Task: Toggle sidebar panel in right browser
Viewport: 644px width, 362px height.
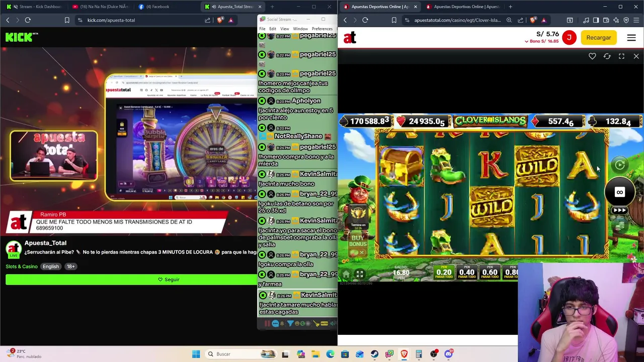Action: tap(596, 20)
